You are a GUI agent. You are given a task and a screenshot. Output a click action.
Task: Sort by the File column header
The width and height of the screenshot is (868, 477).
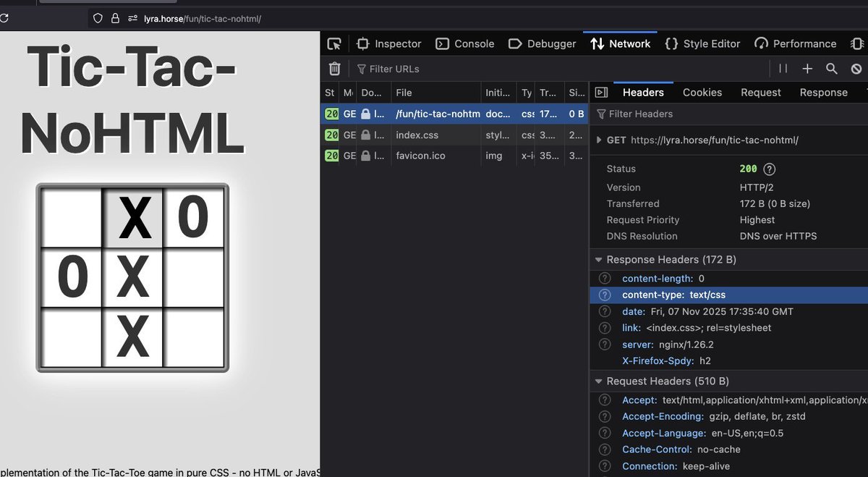[x=435, y=93]
